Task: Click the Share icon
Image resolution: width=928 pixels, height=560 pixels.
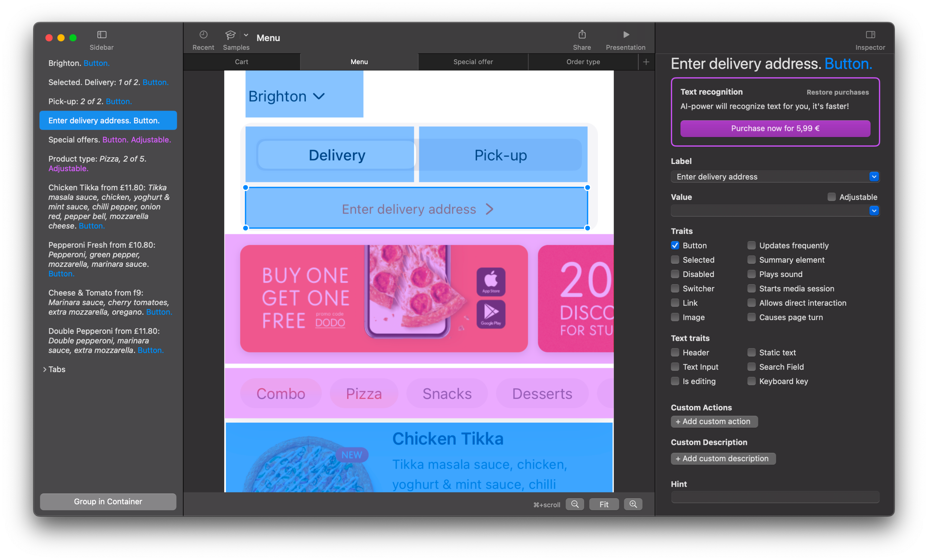Action: pos(582,35)
